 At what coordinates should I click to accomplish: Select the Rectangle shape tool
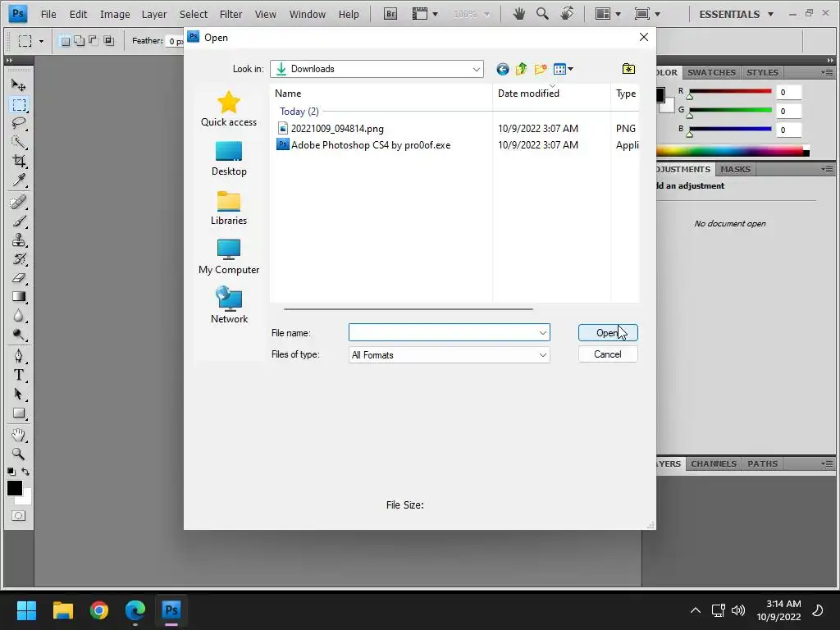click(19, 413)
